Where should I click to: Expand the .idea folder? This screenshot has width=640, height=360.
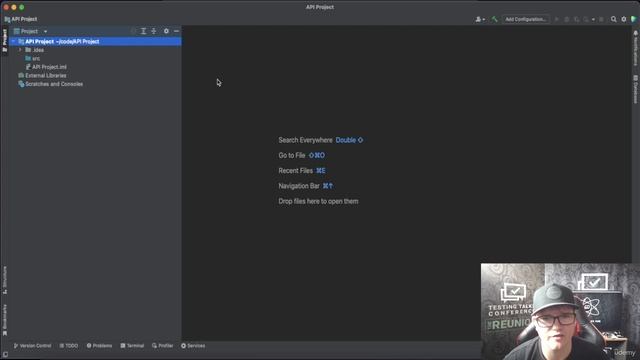pyautogui.click(x=20, y=50)
